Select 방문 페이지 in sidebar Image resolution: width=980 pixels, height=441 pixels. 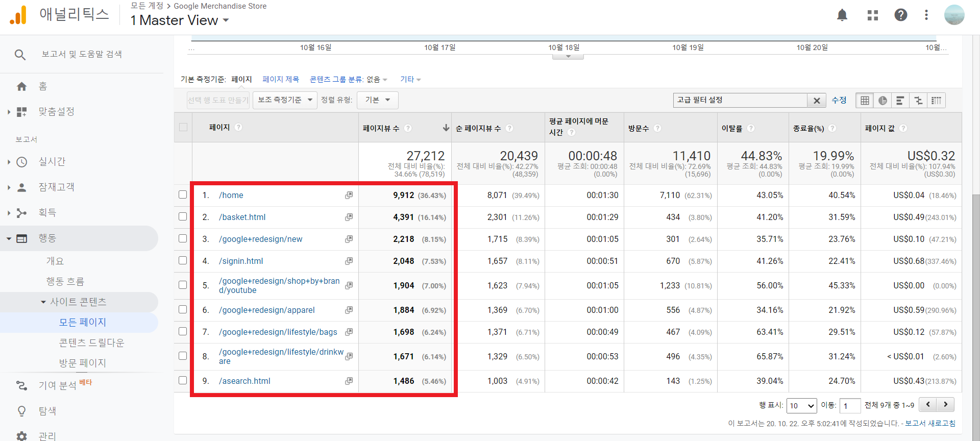pos(83,363)
